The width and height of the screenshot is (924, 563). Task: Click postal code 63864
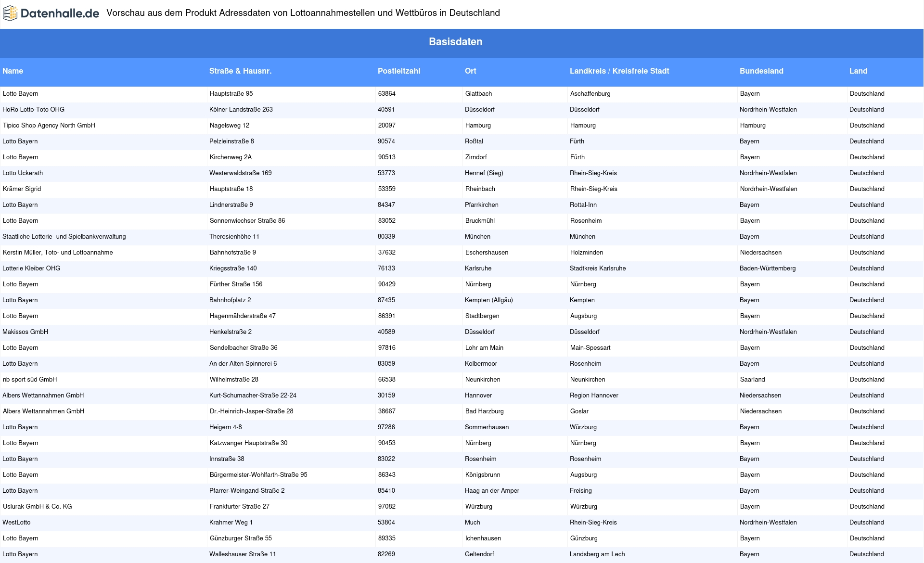[387, 93]
